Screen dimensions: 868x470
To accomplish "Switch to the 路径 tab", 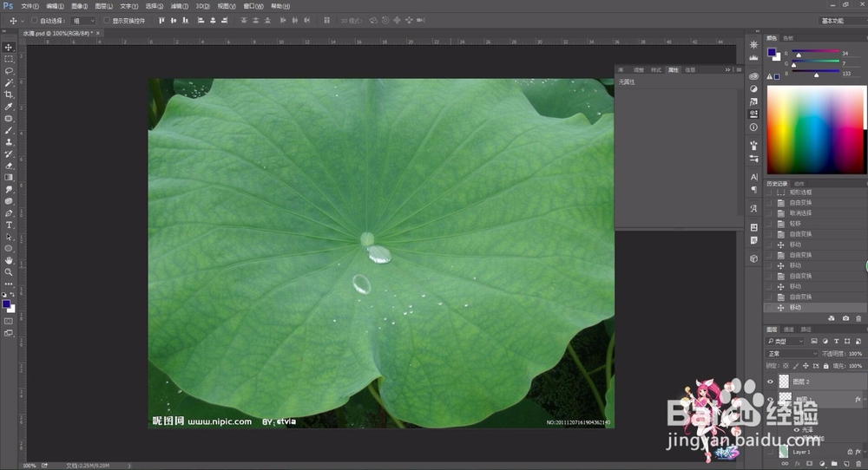I will pos(806,330).
